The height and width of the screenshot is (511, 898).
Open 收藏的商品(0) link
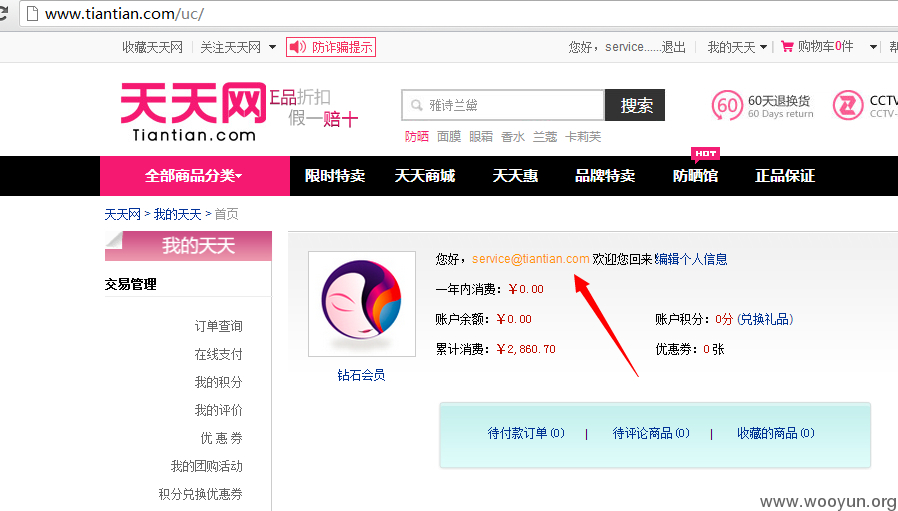coord(776,433)
